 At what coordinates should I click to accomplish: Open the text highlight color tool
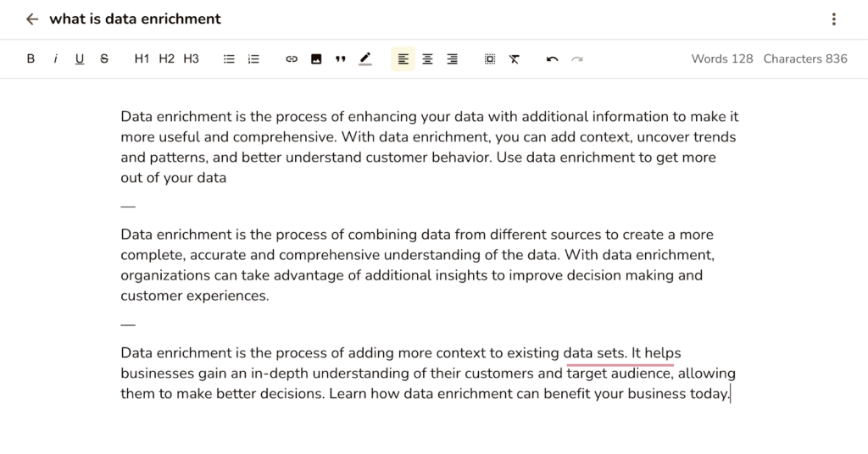(x=365, y=59)
